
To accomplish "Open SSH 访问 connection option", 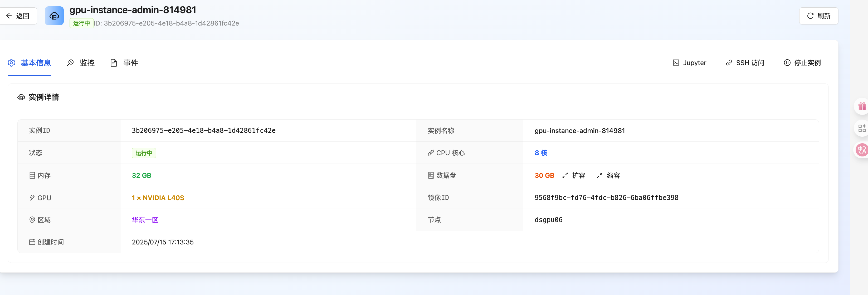I will 745,63.
